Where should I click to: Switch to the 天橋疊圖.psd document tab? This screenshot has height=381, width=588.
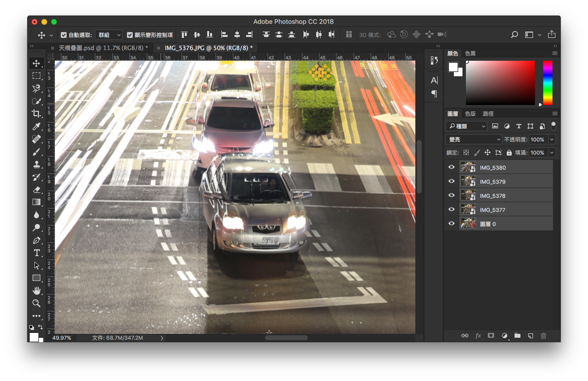(103, 48)
